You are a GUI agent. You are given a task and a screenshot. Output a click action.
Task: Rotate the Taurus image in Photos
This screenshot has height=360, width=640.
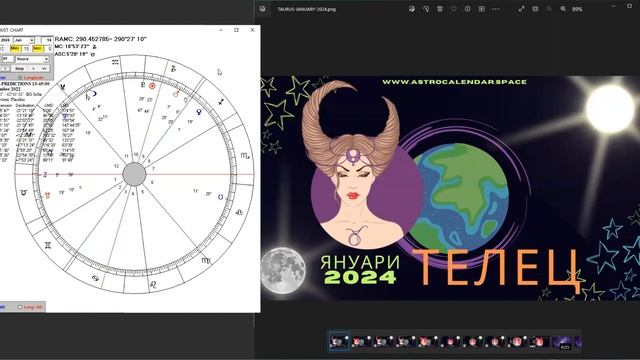(x=426, y=9)
